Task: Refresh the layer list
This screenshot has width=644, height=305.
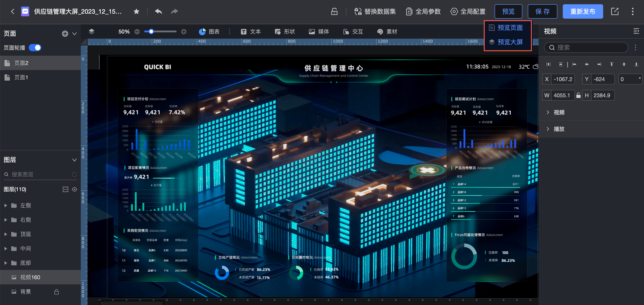Action: pyautogui.click(x=74, y=174)
